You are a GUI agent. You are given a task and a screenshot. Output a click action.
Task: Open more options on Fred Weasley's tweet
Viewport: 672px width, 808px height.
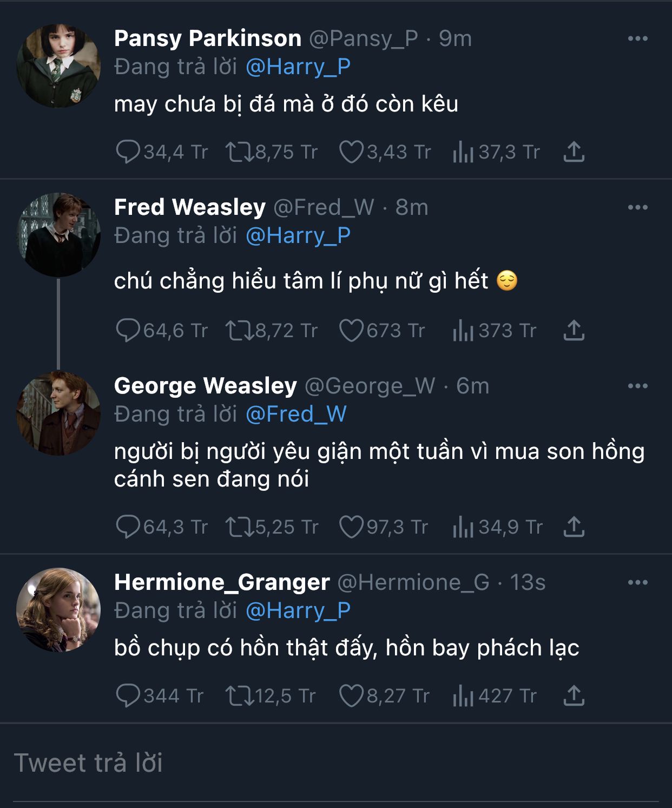point(638,207)
